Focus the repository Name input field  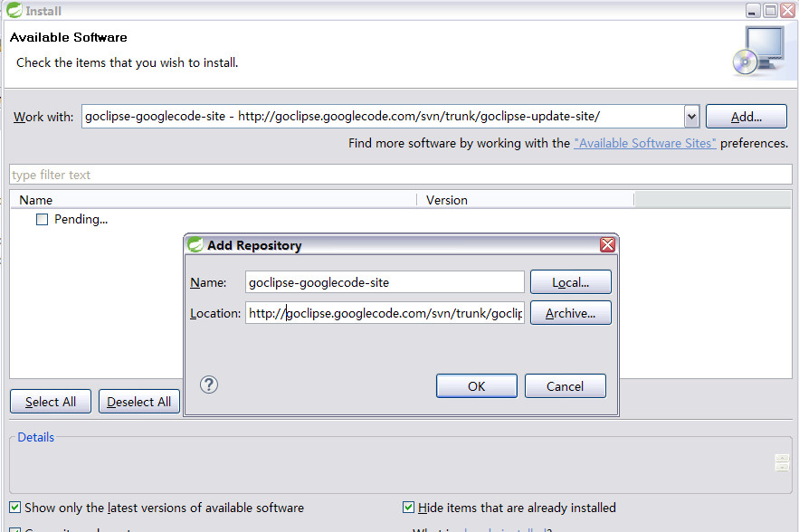tap(385, 282)
